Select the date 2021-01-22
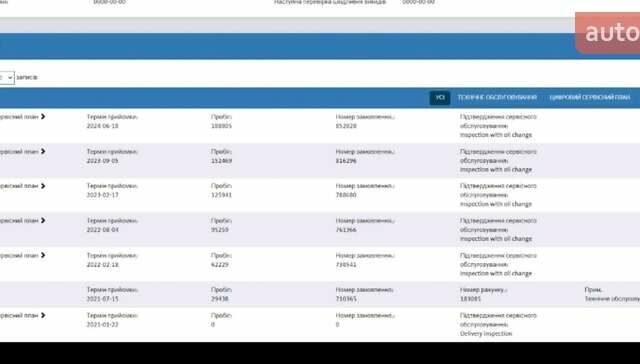The width and height of the screenshot is (640, 364). pyautogui.click(x=102, y=325)
